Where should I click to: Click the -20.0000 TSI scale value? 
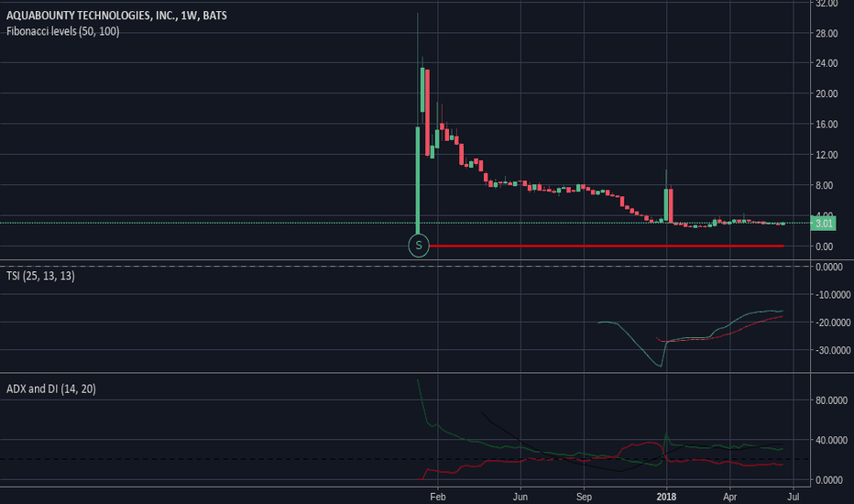(832, 323)
